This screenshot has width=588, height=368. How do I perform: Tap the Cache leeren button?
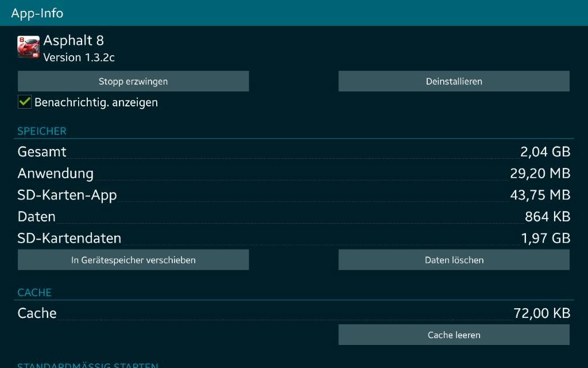pos(454,335)
